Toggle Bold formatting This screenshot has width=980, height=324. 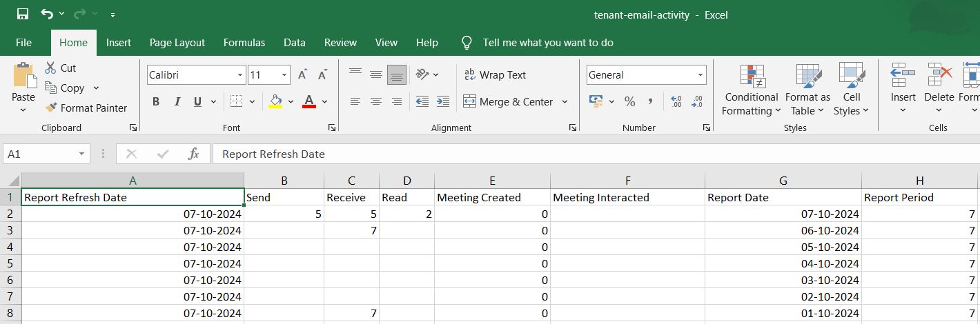pyautogui.click(x=156, y=101)
